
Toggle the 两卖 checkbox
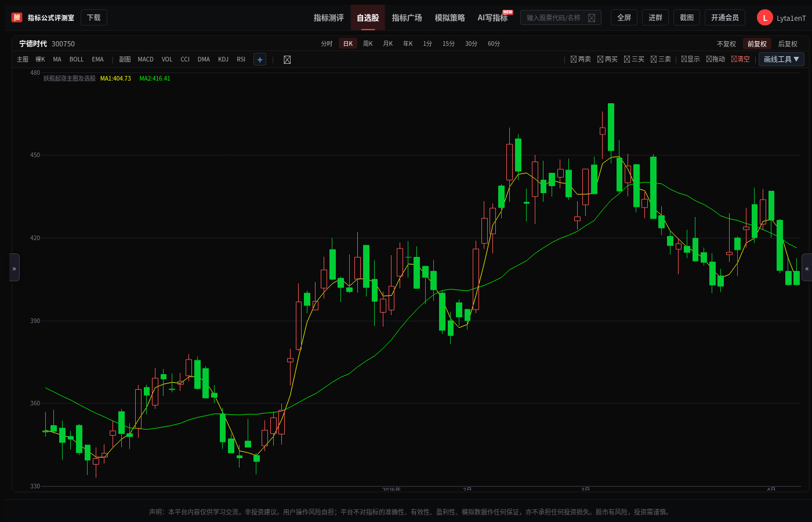click(x=581, y=59)
